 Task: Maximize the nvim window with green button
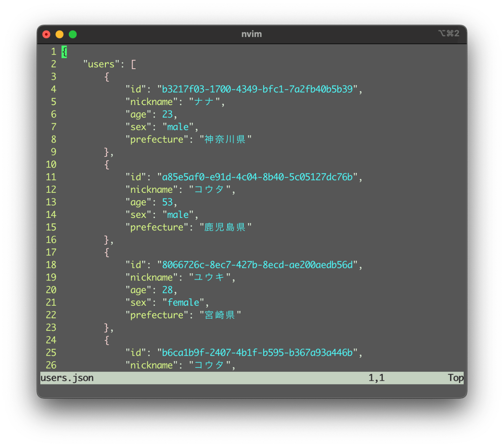[73, 34]
